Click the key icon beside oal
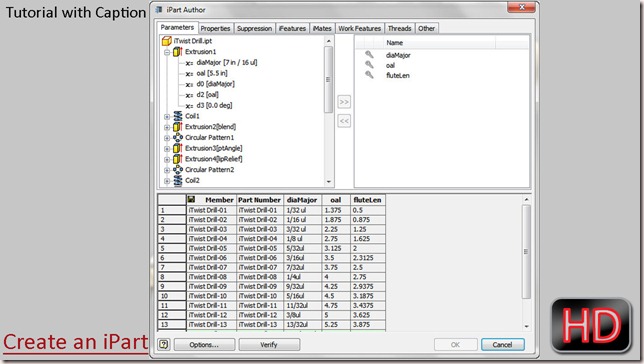The image size is (644, 364). [x=369, y=65]
